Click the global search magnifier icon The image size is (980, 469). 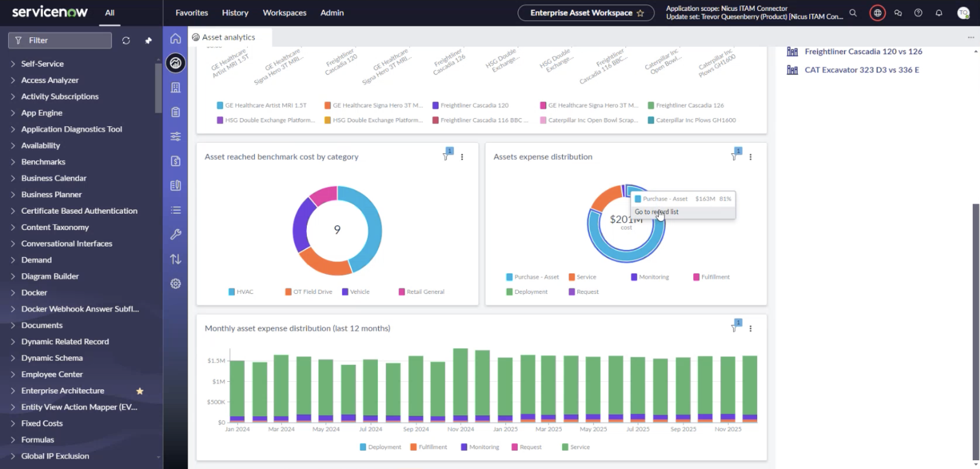pyautogui.click(x=853, y=13)
